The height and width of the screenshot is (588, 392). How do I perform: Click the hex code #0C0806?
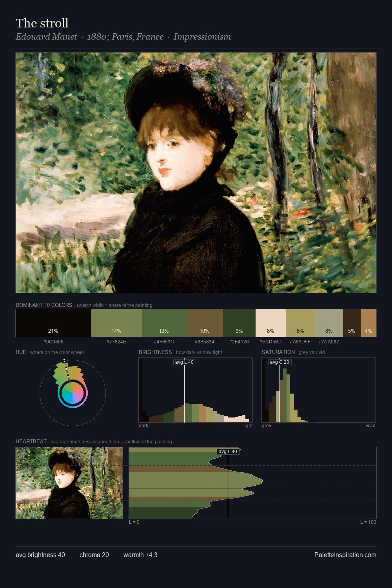pyautogui.click(x=53, y=342)
